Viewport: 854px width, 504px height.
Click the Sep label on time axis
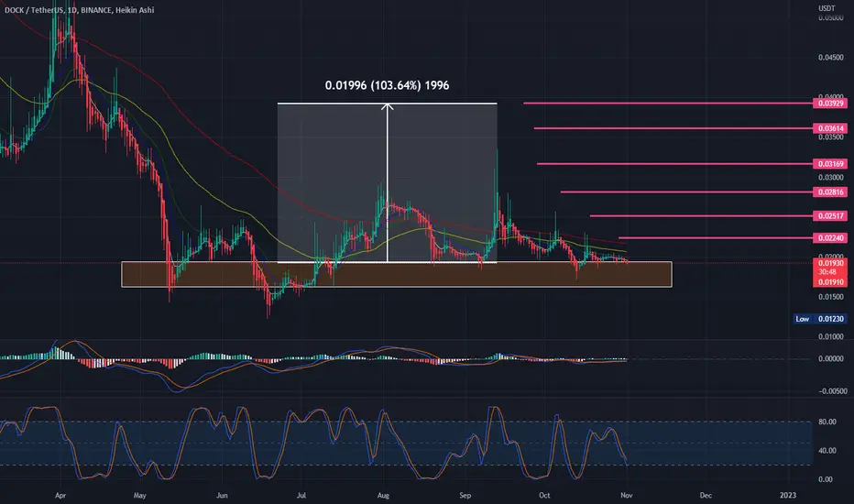465,495
